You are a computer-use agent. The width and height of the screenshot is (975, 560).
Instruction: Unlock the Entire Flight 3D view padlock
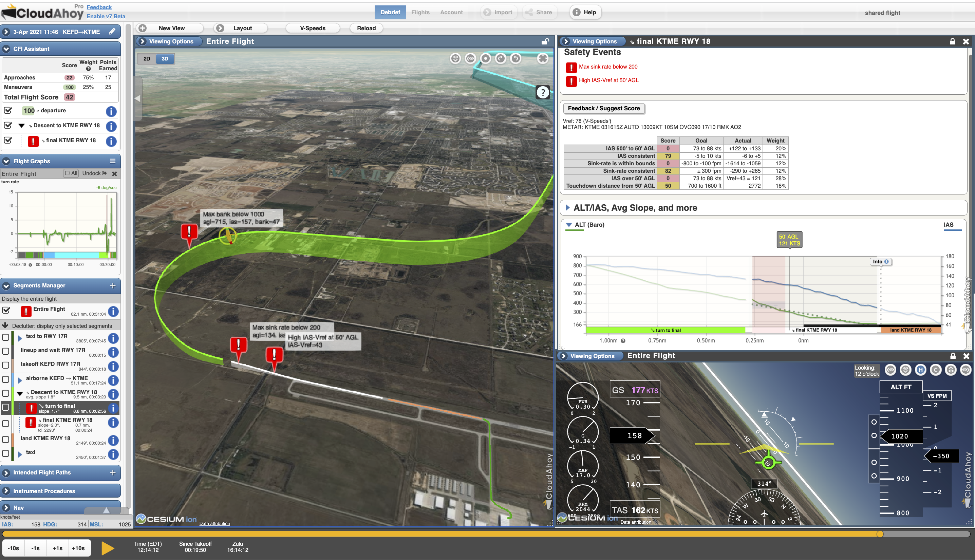545,41
